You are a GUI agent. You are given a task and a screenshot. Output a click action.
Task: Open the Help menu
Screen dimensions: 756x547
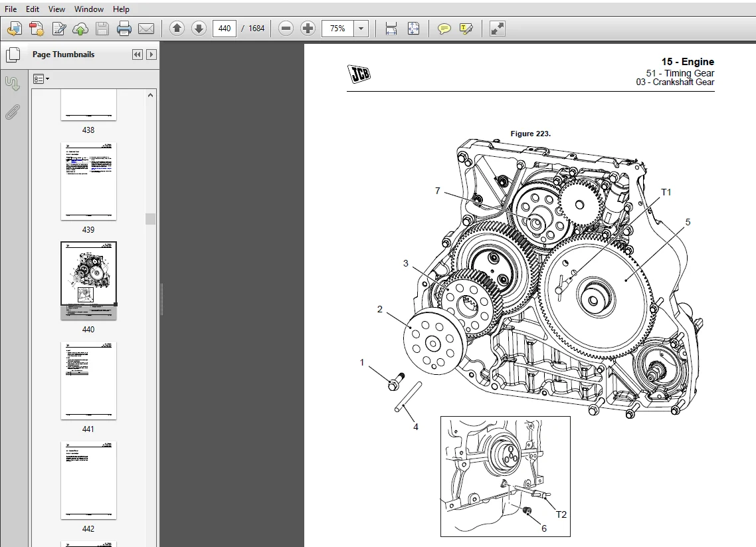tap(121, 9)
